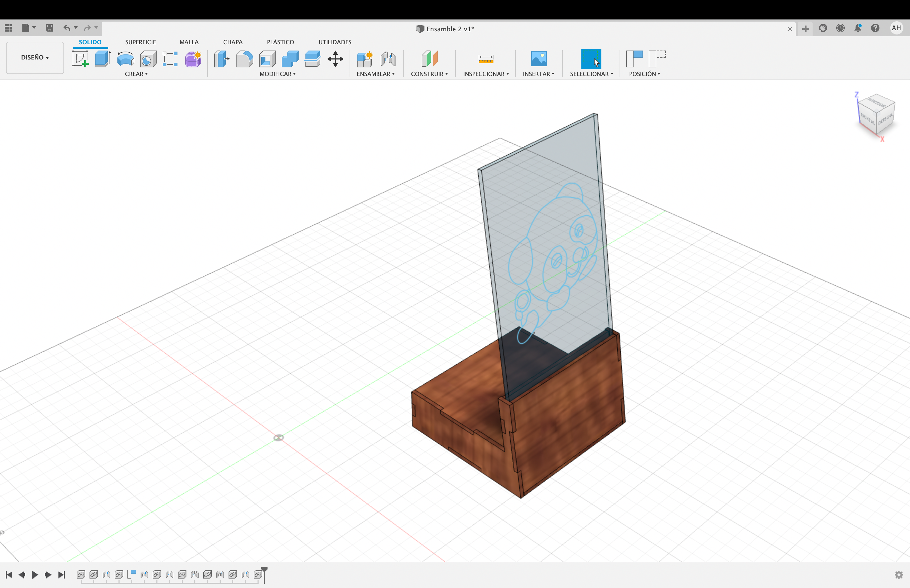Jump to the timeline beginning

point(9,575)
